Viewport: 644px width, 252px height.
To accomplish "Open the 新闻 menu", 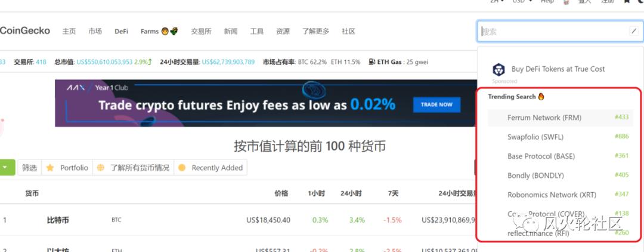I will point(230,31).
